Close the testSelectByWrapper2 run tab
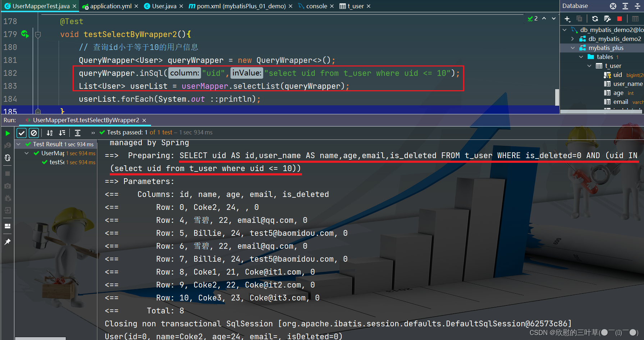 [144, 120]
